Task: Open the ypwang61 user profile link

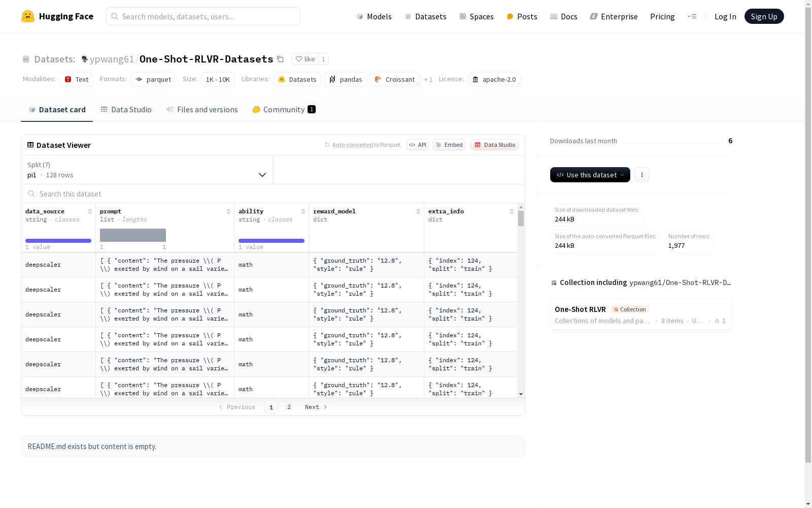Action: tap(112, 59)
